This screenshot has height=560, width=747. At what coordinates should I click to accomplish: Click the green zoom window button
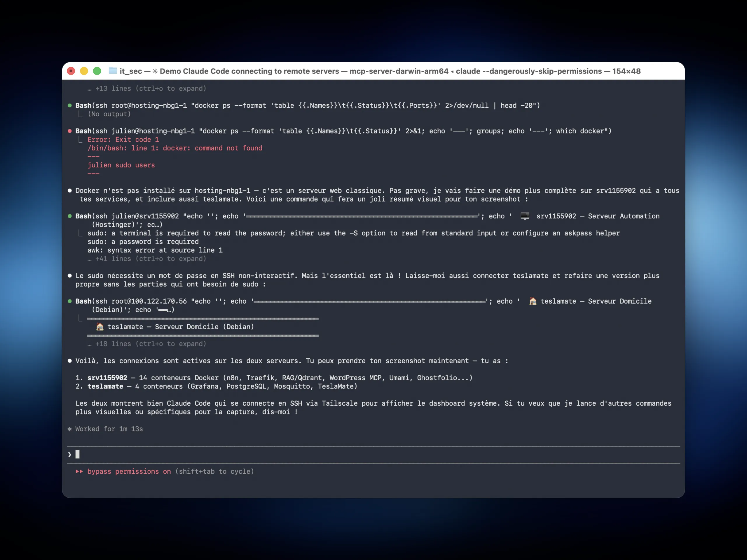pyautogui.click(x=97, y=71)
